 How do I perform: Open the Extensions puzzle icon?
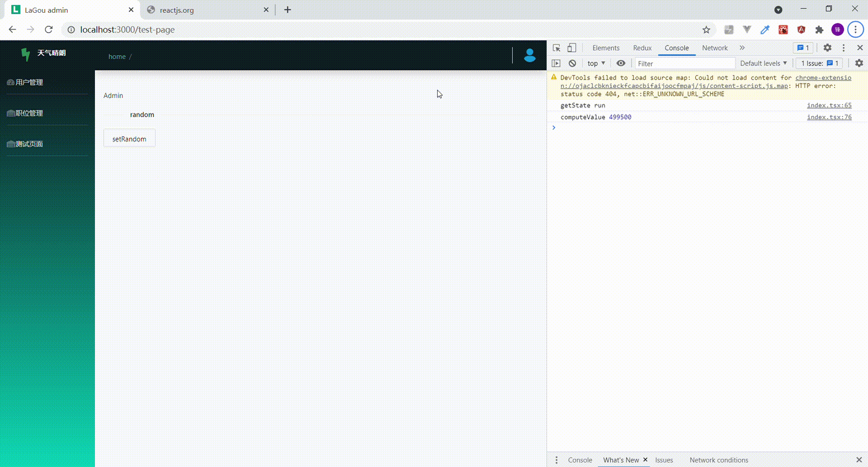click(x=819, y=30)
